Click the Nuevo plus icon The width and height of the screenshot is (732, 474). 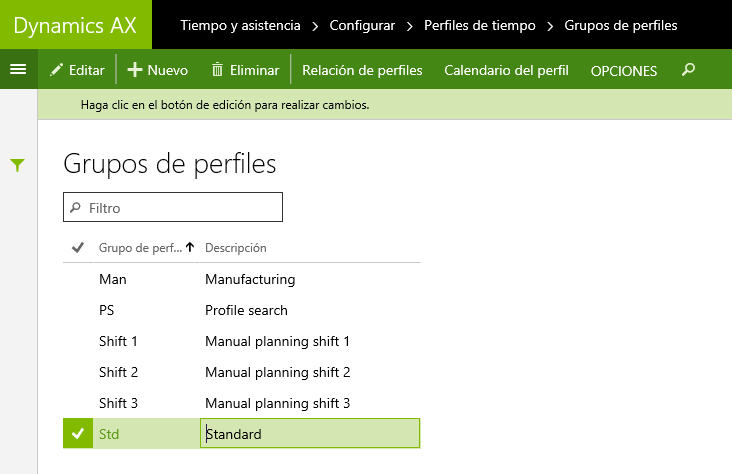134,70
